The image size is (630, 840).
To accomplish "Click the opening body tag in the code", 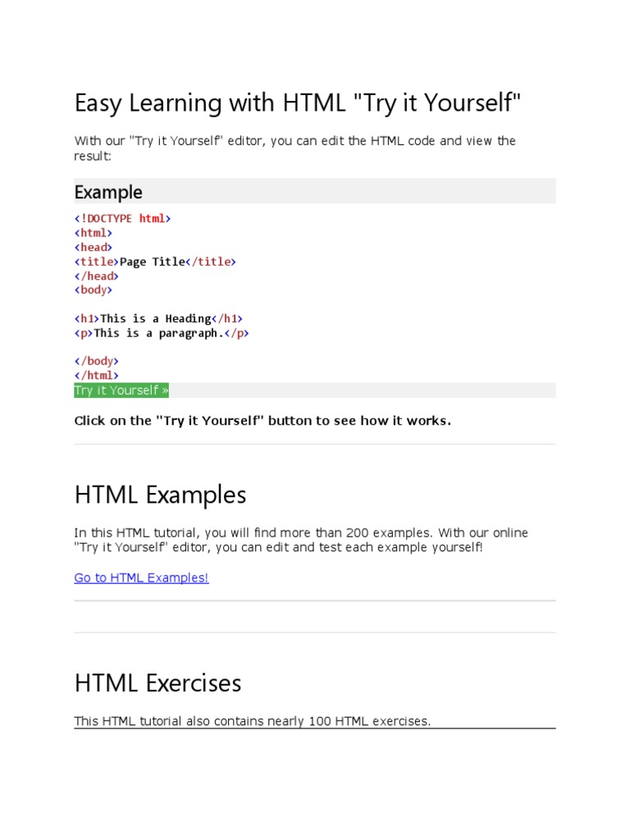I will point(94,290).
